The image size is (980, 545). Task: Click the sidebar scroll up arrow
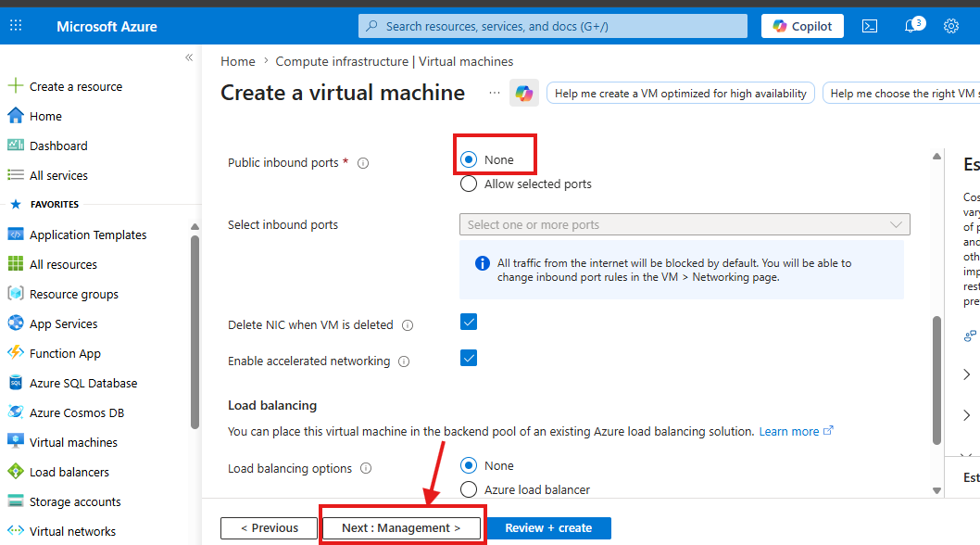point(195,226)
